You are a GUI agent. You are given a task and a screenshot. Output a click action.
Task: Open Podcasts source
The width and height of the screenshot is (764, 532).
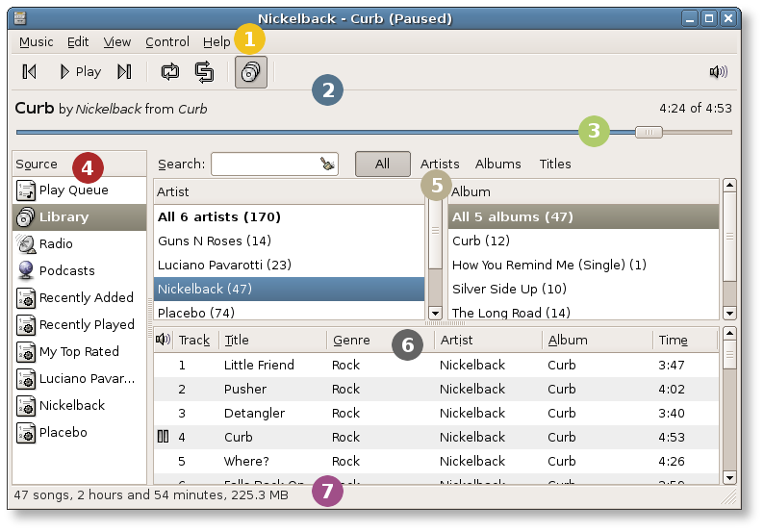[66, 271]
